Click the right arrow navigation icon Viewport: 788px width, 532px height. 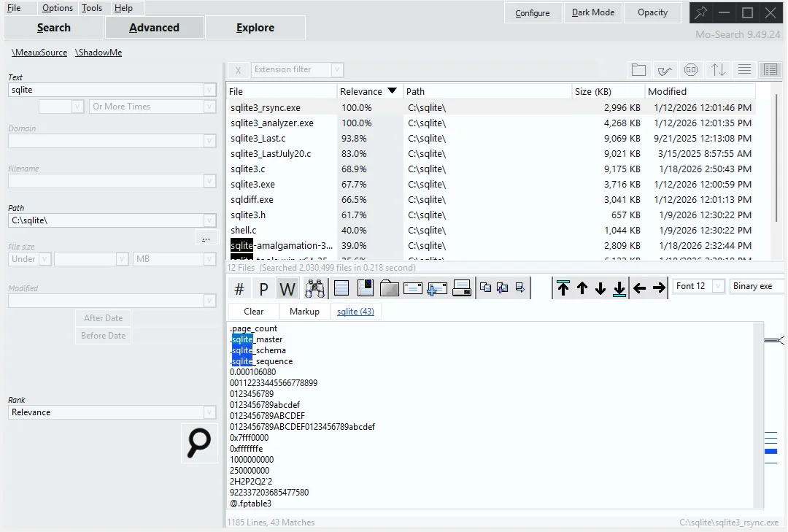(x=659, y=288)
